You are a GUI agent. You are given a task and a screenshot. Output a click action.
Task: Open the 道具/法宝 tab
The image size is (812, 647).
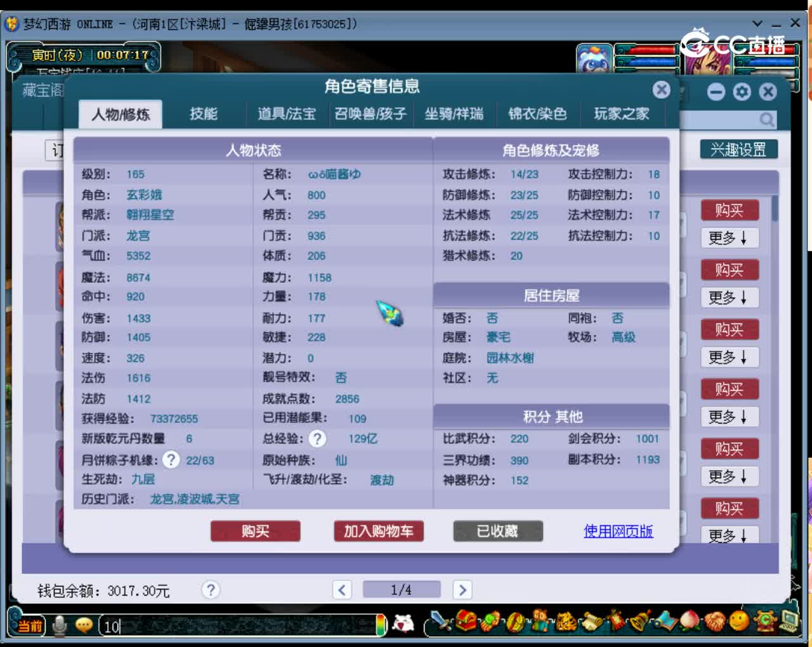pyautogui.click(x=287, y=114)
